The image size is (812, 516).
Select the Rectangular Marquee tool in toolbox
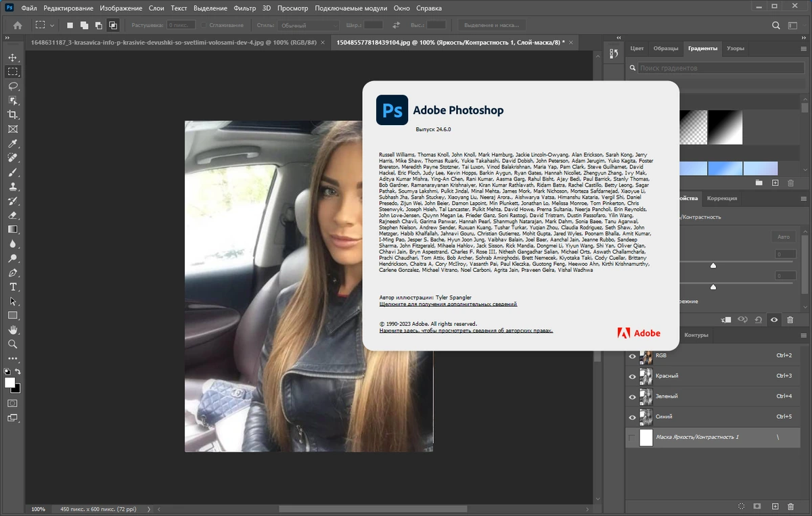pos(13,72)
